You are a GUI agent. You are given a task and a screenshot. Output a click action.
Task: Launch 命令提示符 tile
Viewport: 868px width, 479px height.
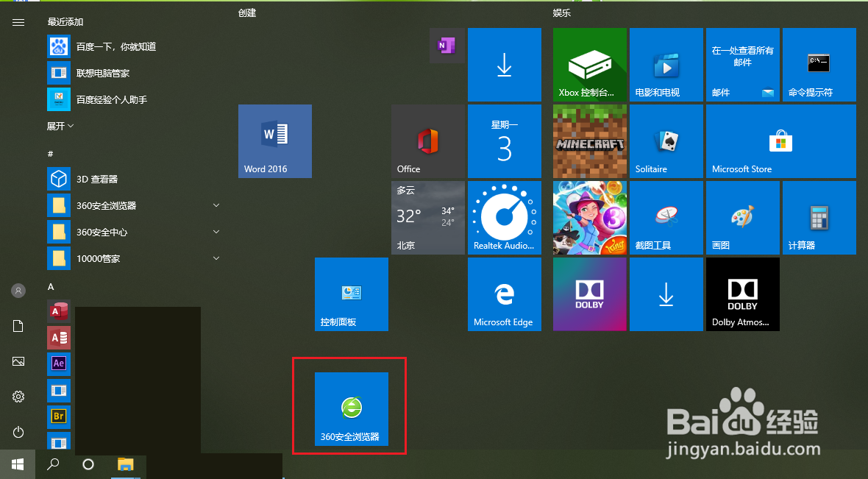[x=819, y=65]
